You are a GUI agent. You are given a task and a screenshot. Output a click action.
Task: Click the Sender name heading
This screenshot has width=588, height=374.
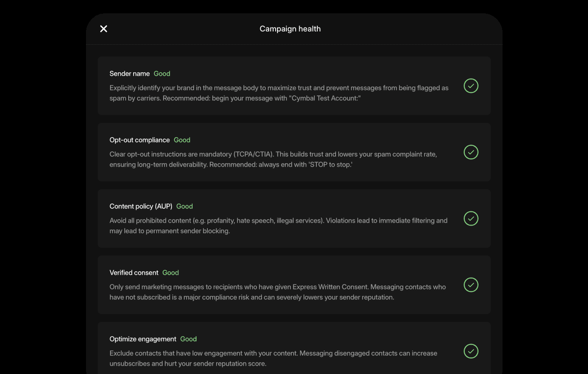point(130,74)
